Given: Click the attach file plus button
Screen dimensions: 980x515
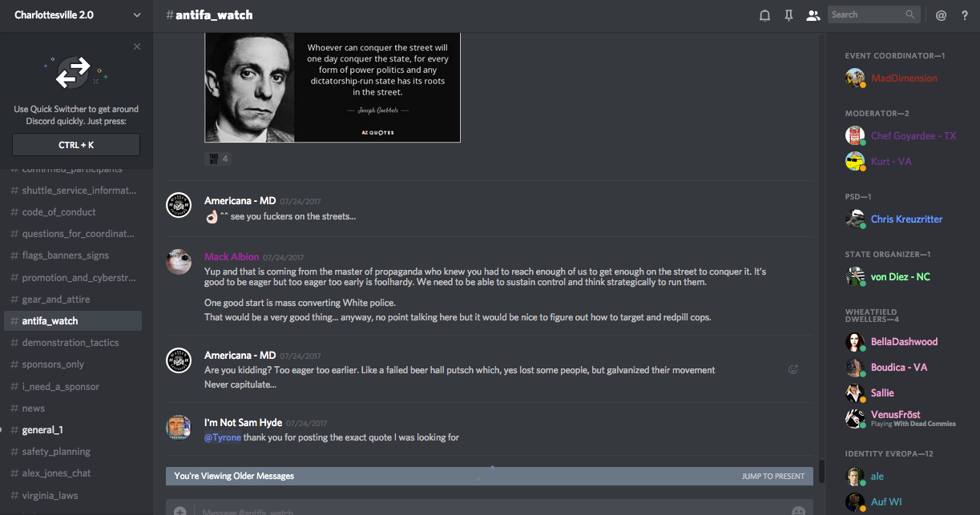Looking at the screenshot, I should tap(180, 511).
